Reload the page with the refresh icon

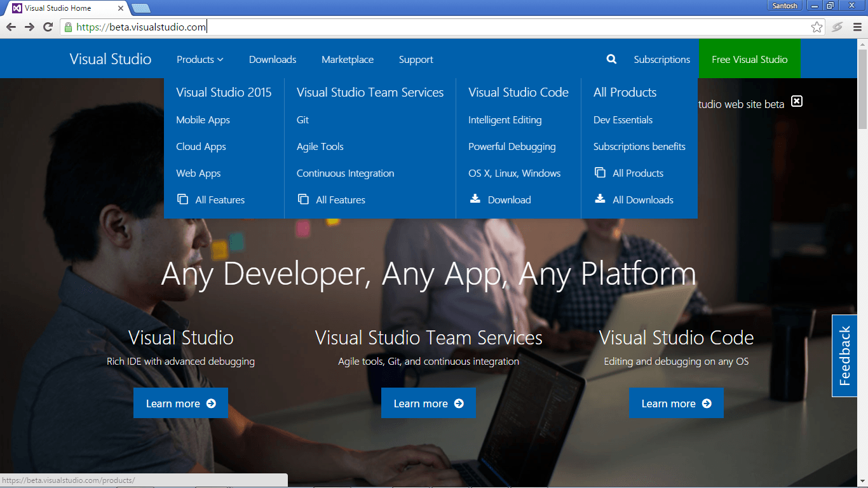pyautogui.click(x=48, y=27)
